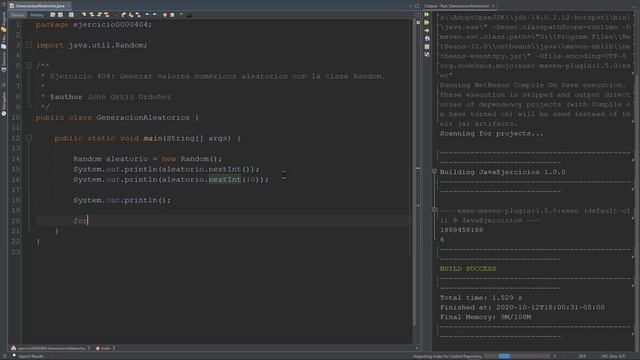Toggle the Highlight Search icon
The height and width of the screenshot is (360, 640).
(x=107, y=15)
